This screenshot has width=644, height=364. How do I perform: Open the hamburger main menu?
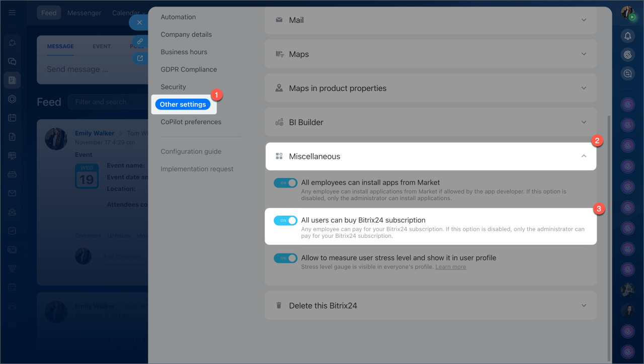click(x=12, y=13)
